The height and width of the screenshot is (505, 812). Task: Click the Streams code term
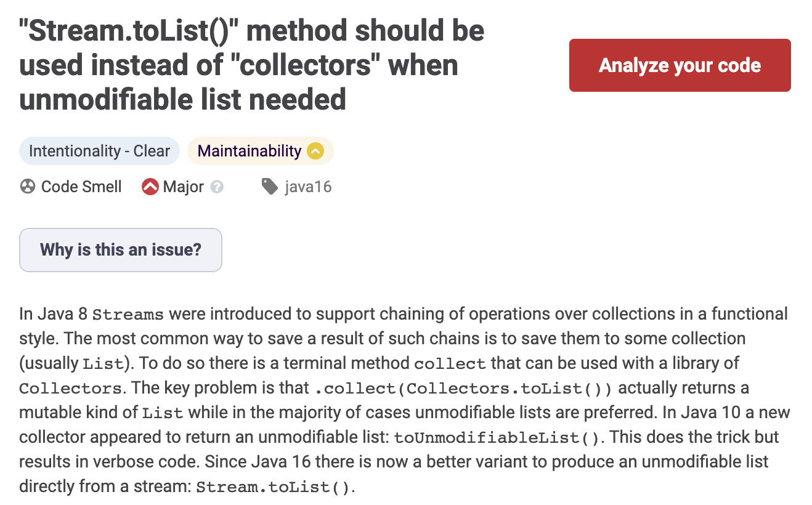point(128,315)
